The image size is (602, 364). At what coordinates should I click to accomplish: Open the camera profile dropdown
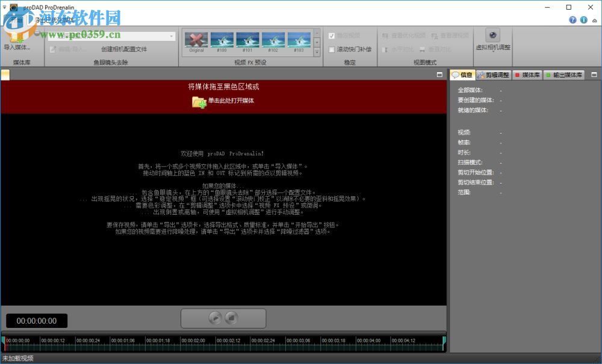(171, 36)
